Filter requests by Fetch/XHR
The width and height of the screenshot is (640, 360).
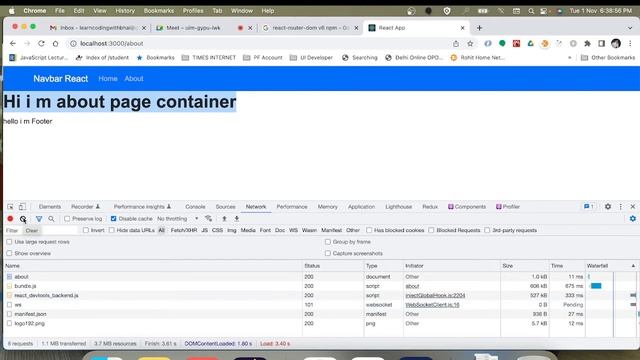coord(184,230)
